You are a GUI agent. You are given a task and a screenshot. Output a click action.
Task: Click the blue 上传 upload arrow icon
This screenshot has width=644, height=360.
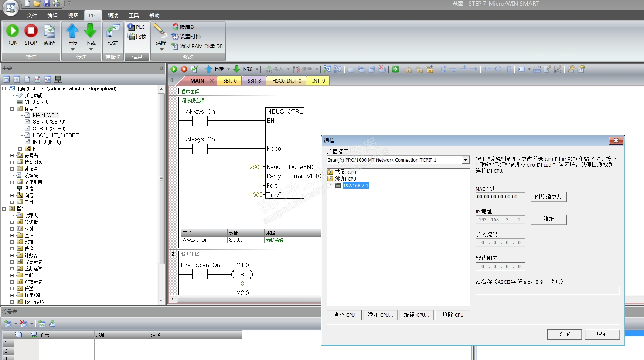72,31
